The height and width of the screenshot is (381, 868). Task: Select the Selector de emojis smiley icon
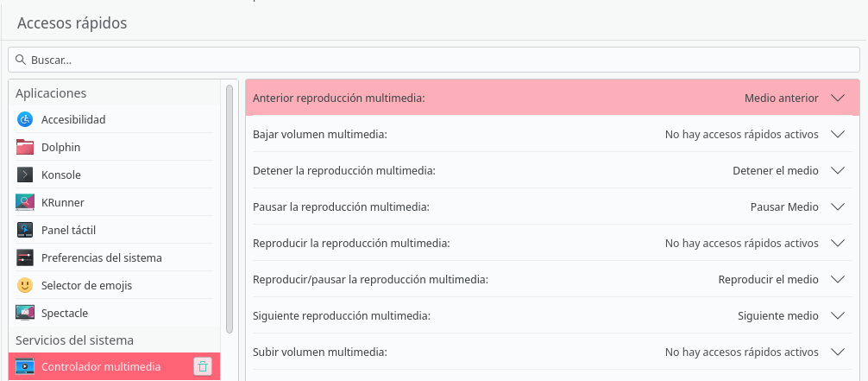25,286
